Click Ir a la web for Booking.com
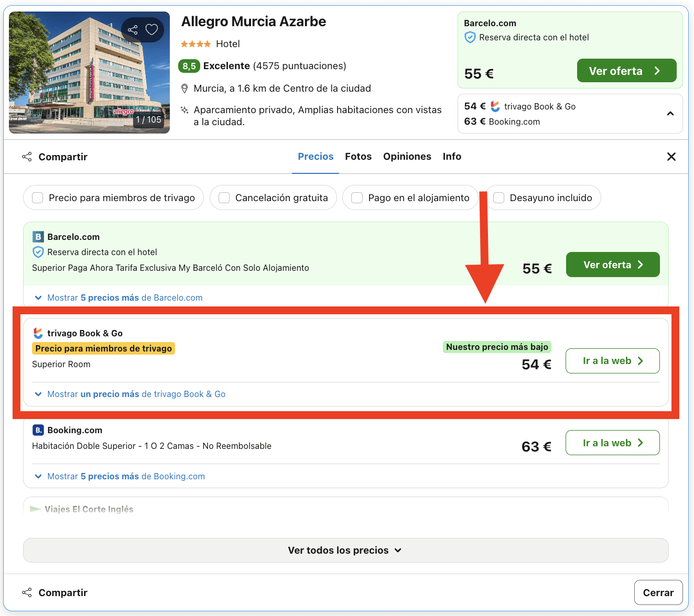This screenshot has height=616, width=694. pos(613,443)
